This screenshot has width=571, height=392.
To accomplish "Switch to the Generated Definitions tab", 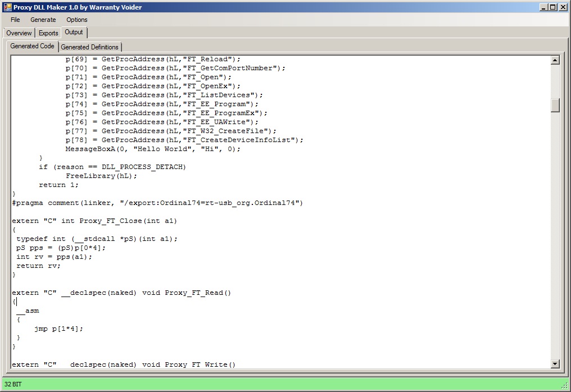I will point(90,47).
